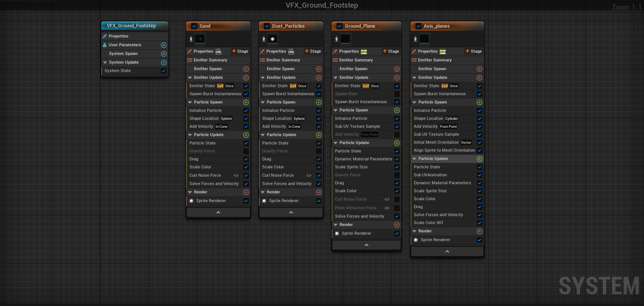Select Properties in VFX_Ground_Footstep system node

pyautogui.click(x=118, y=36)
